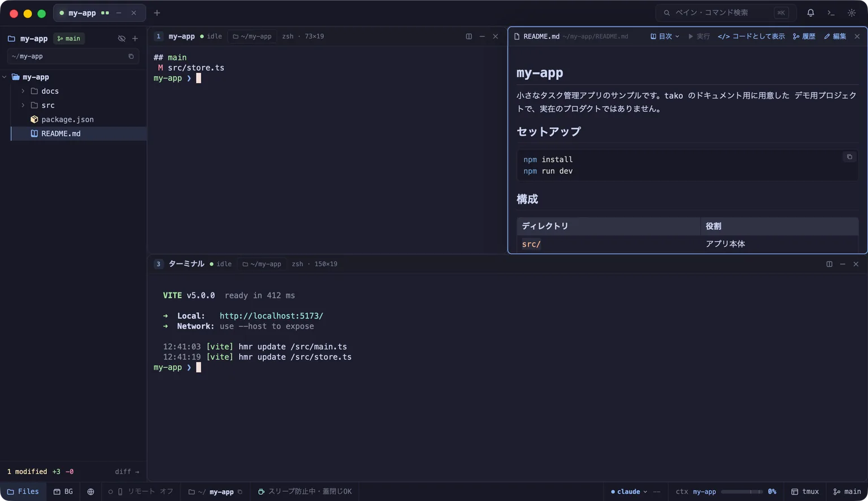Toggle the light/dark theme sun icon

[x=852, y=12]
